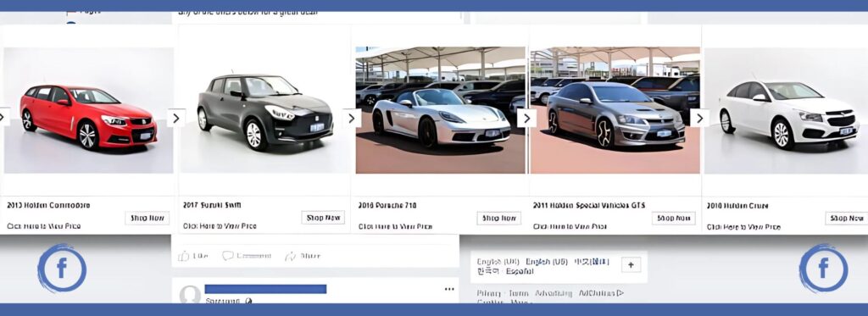Screen dimensions: 868x316
Task: Click the '2017 Suzuki Swift' title
Action: tap(212, 205)
